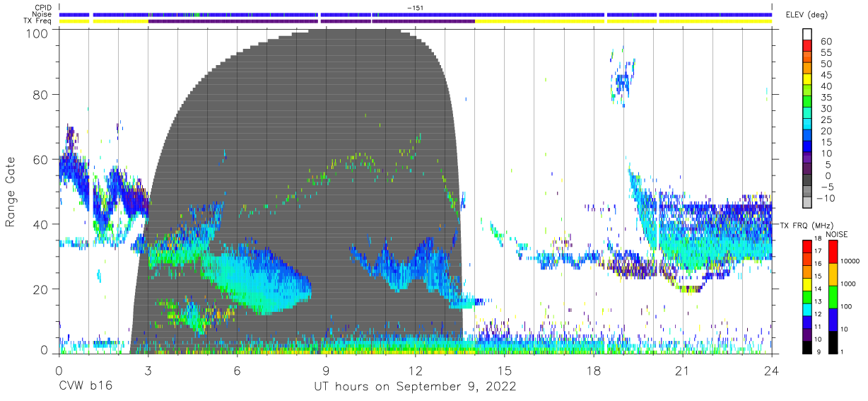Image resolution: width=868 pixels, height=401 pixels.
Task: Click the TX FRQ (MHz) colorbar title
Action: click(807, 225)
